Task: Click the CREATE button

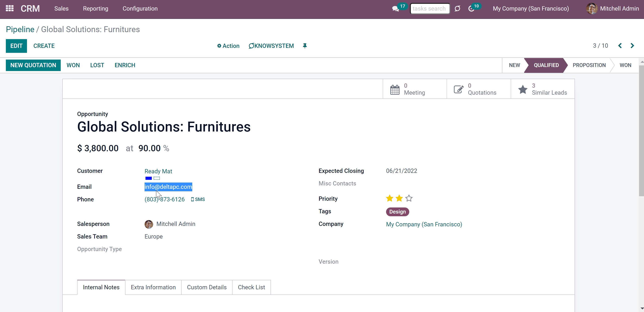Action: (x=44, y=46)
